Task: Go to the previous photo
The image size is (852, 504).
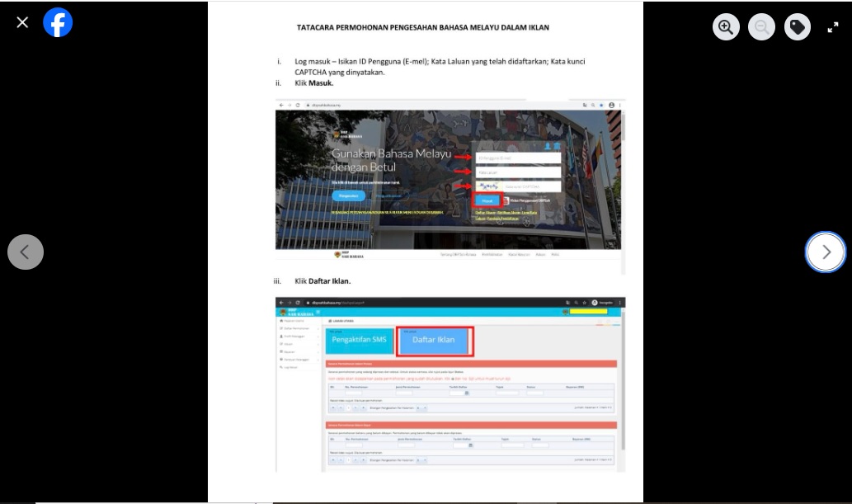Action: (x=26, y=252)
